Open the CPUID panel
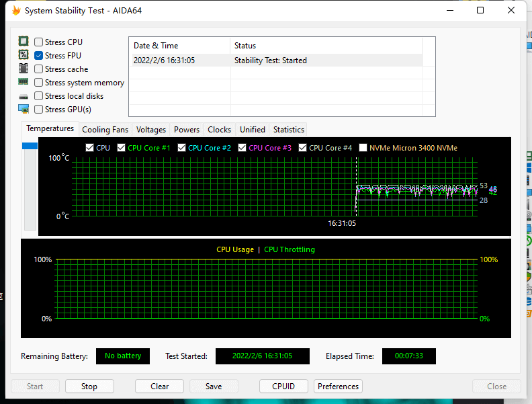 283,387
